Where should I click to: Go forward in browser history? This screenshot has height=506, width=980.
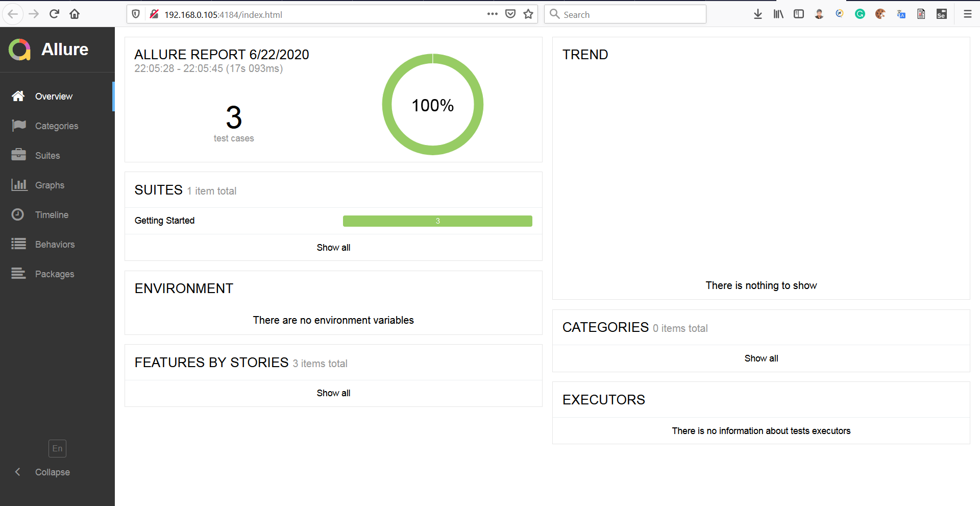[x=34, y=14]
